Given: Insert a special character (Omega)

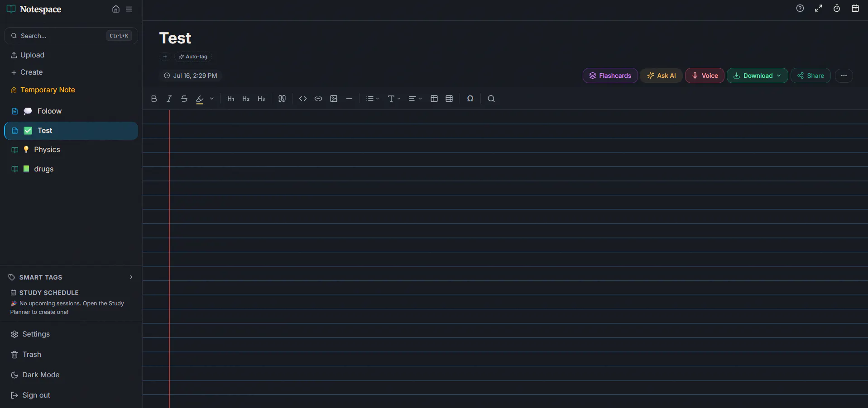Looking at the screenshot, I should point(470,99).
